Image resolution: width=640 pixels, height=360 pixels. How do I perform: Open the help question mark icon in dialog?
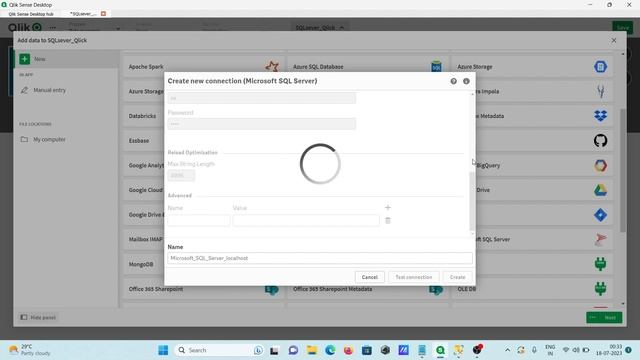pyautogui.click(x=453, y=81)
